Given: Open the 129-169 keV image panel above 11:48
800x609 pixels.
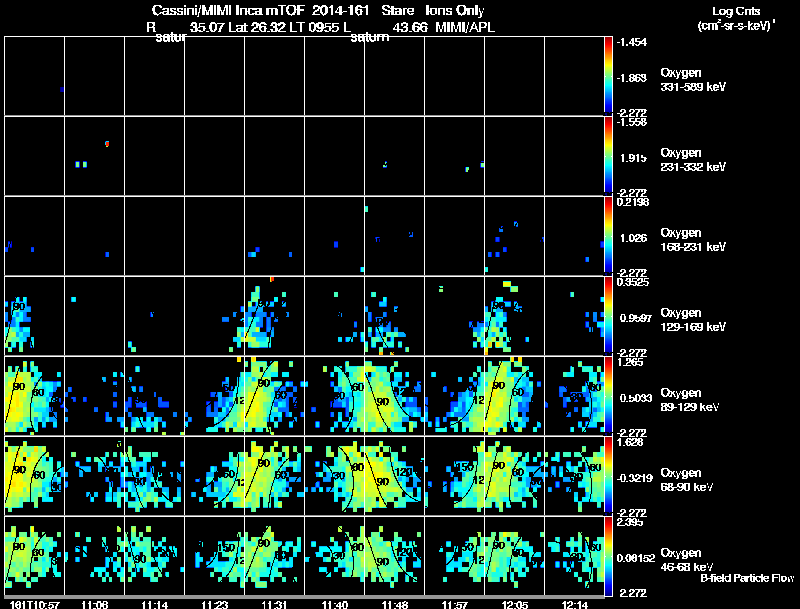Looking at the screenshot, I should (x=394, y=316).
